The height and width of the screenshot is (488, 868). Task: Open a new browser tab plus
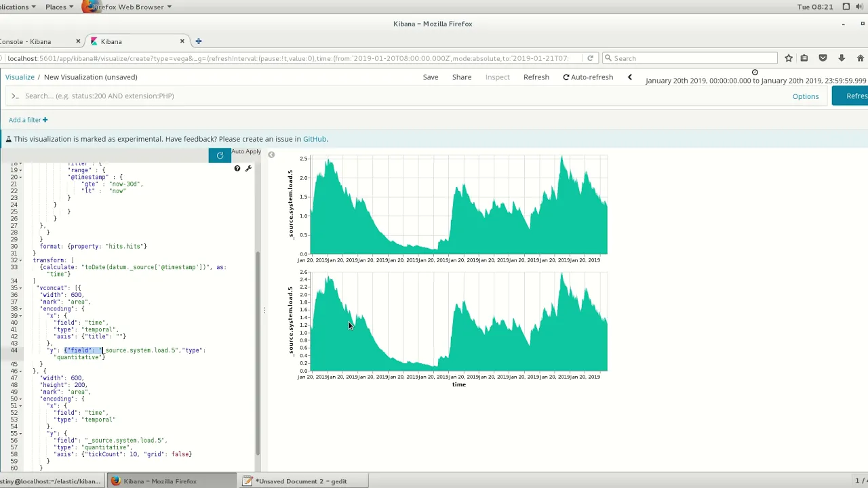(x=199, y=41)
